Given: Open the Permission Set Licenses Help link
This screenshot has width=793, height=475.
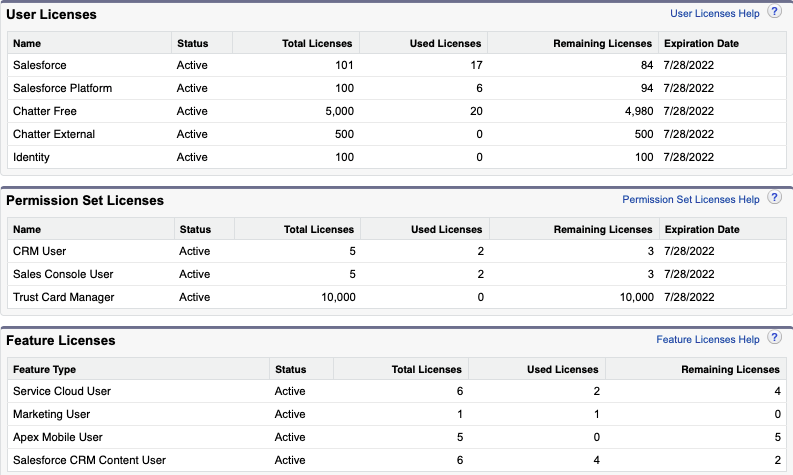Looking at the screenshot, I should coord(690,199).
